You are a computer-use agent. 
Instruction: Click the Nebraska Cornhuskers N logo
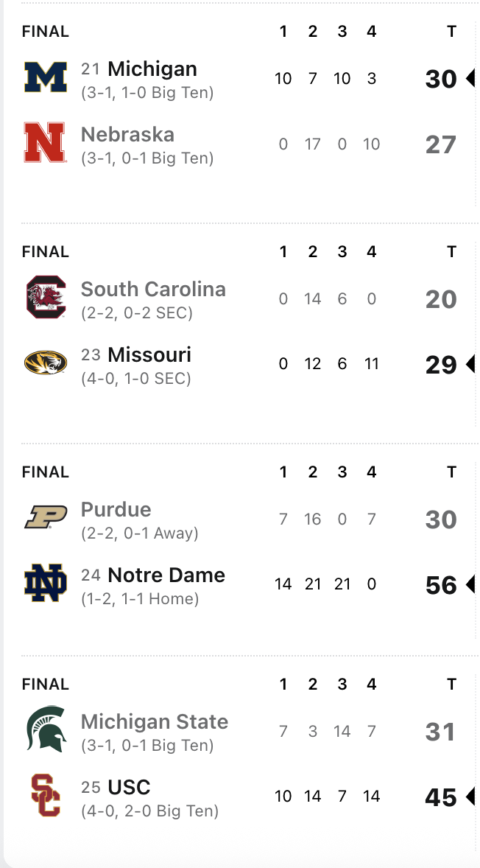point(46,142)
